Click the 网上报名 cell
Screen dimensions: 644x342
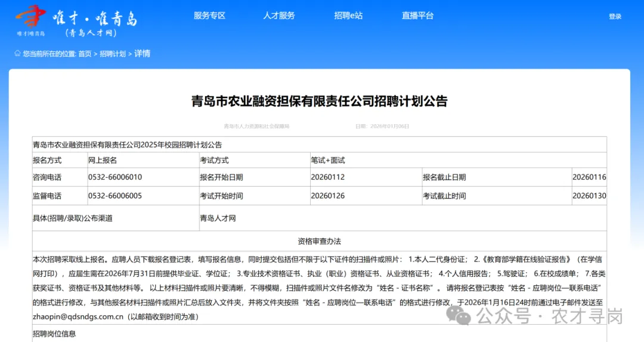(143, 161)
